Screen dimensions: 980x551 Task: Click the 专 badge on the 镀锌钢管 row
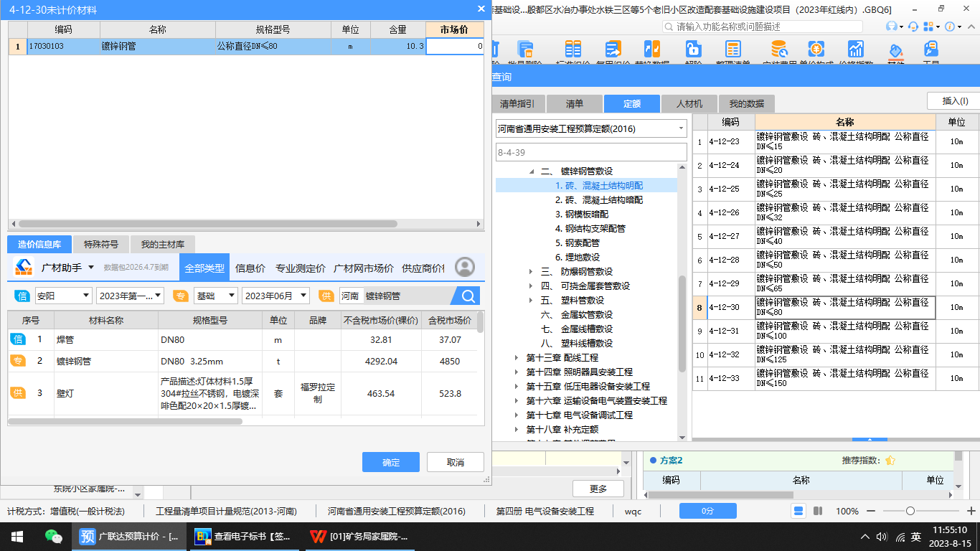[x=17, y=361]
